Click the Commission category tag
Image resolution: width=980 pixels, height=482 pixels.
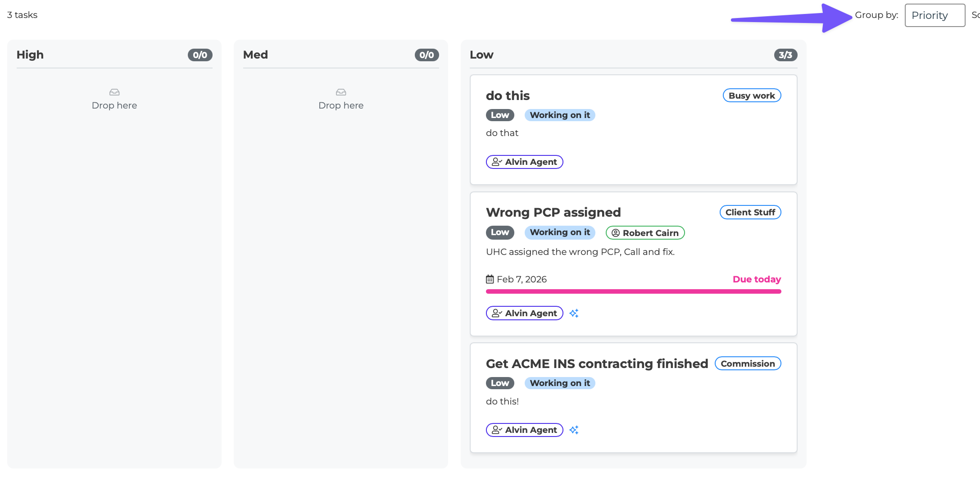coord(748,364)
